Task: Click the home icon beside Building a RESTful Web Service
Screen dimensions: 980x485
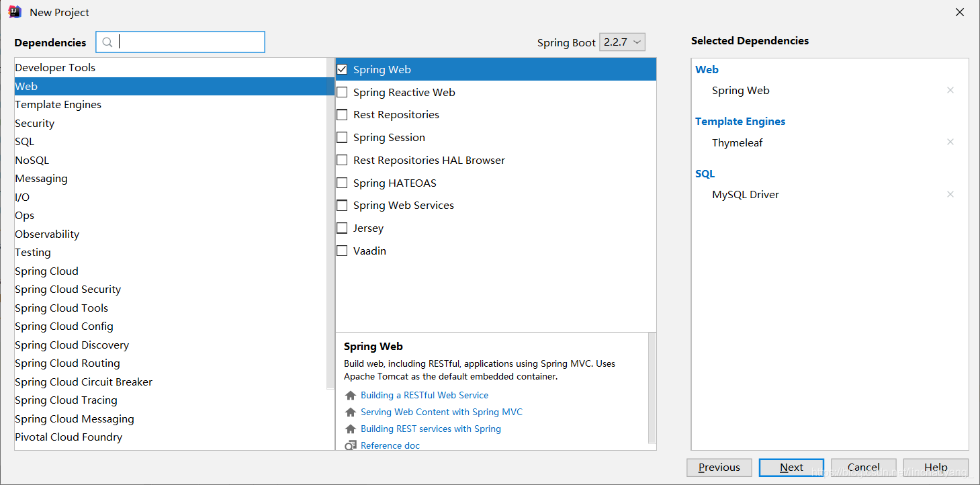Action: click(350, 395)
